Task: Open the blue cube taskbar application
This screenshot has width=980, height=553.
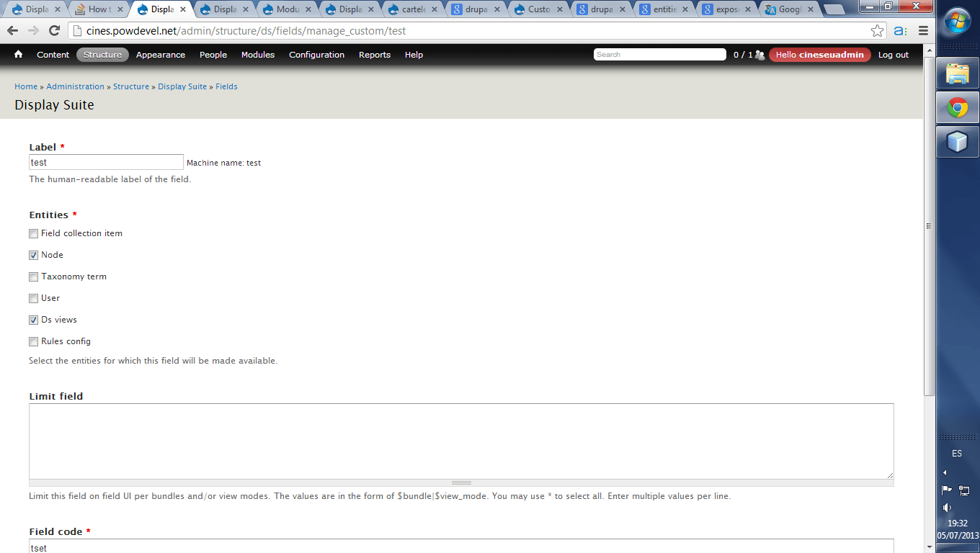Action: pos(958,142)
